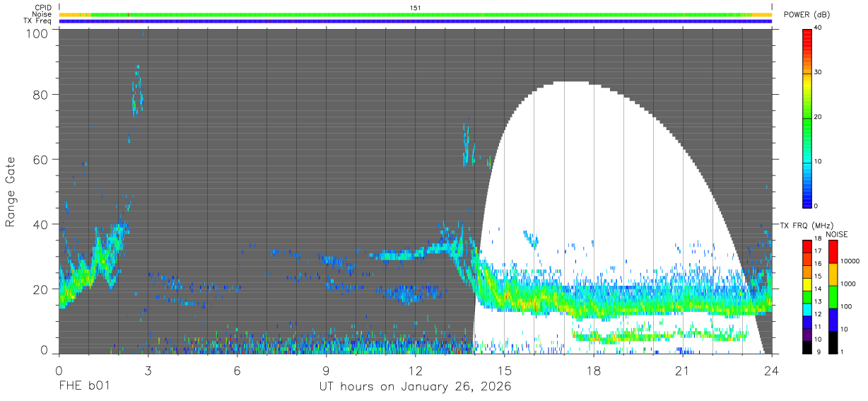Screen dimensions: 868x401
Task: Click the 1 label on NOISE scale
Action: [841, 351]
